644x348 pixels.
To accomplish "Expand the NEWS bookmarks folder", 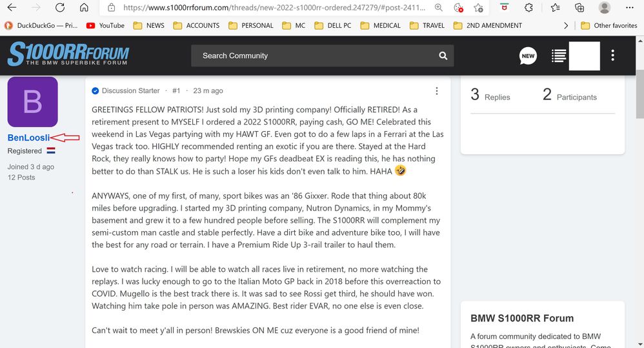I will point(148,25).
